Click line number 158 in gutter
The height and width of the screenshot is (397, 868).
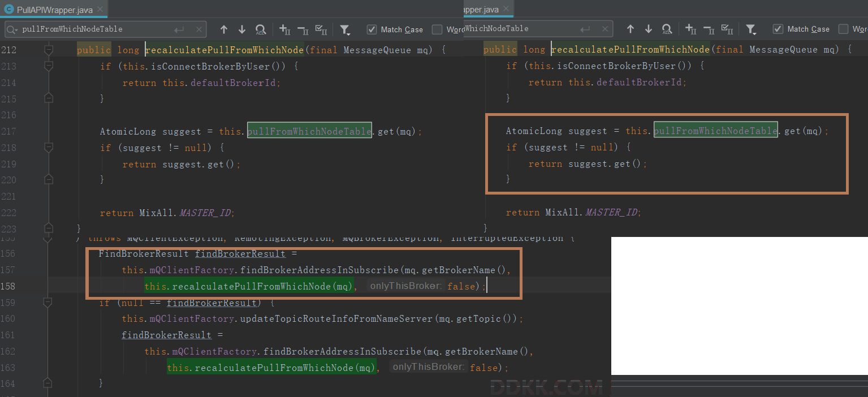(9, 286)
